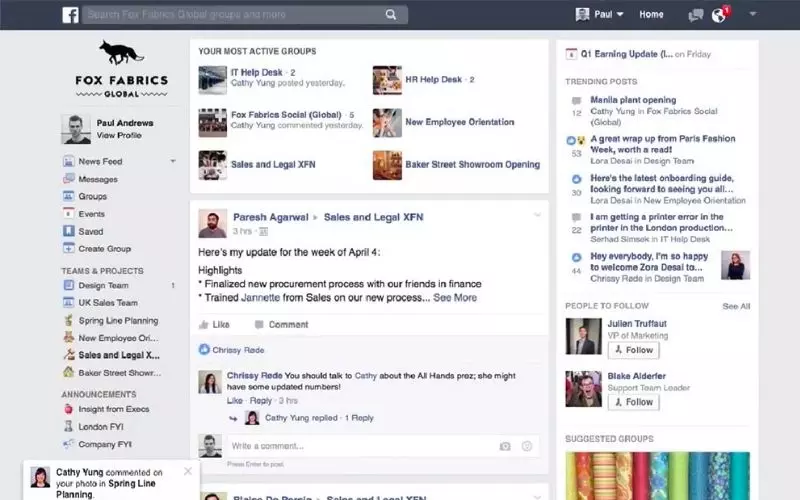Click the search magnifier icon
Screen dimensions: 800x500
point(391,15)
